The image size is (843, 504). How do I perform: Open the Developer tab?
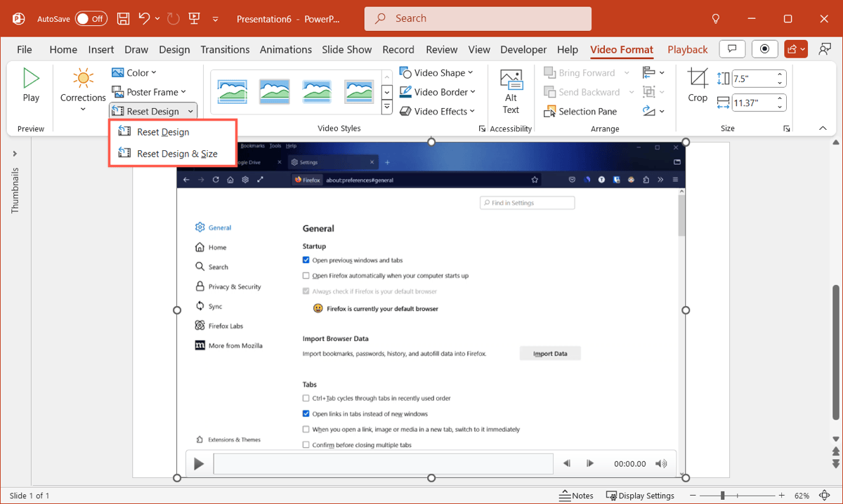click(x=523, y=49)
